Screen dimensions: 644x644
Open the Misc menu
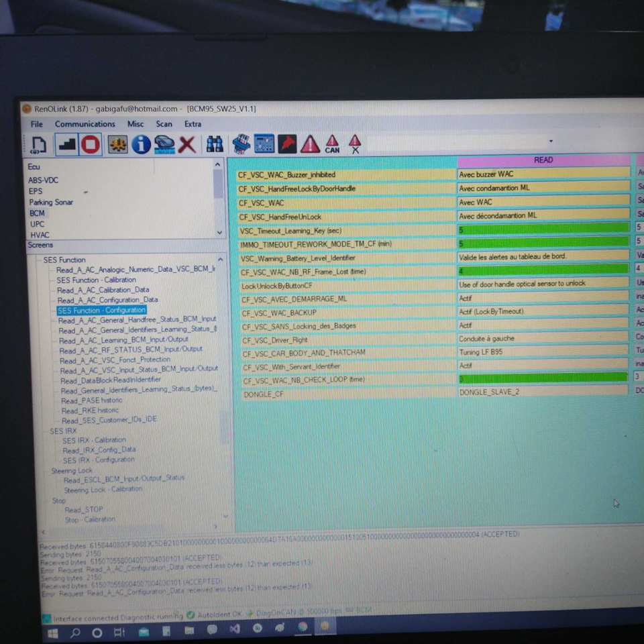coord(136,124)
